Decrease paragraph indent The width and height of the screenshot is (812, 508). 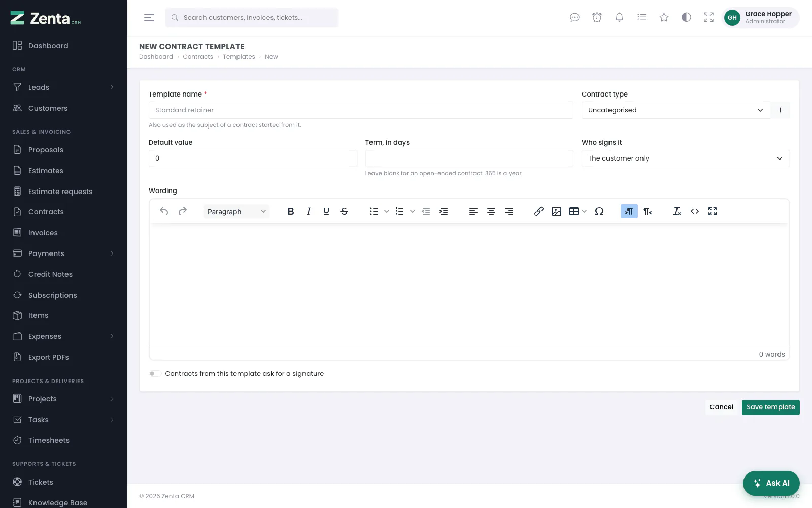426,211
